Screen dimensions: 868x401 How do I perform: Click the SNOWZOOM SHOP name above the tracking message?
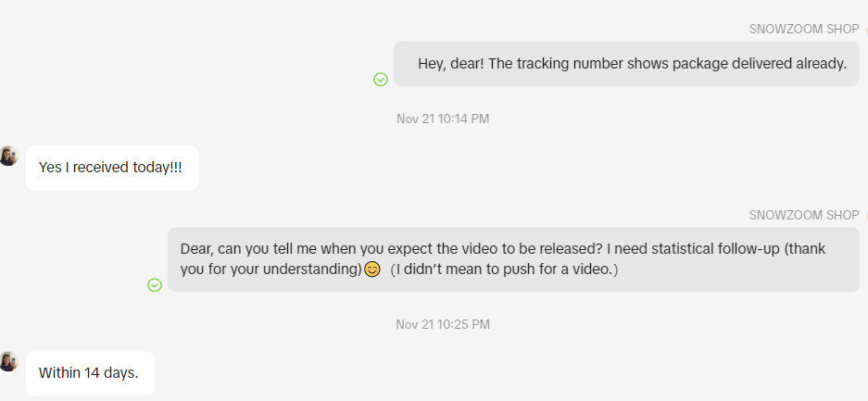(x=804, y=29)
